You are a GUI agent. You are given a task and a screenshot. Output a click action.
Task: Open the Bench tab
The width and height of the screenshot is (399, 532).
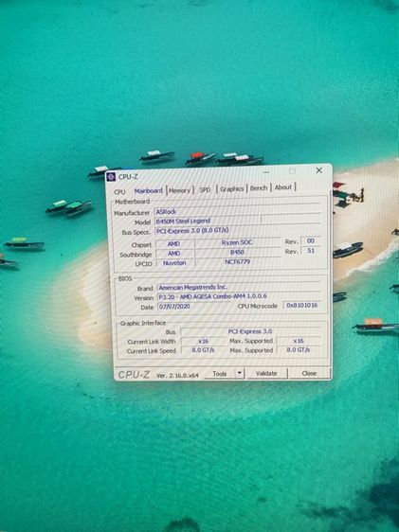(259, 188)
